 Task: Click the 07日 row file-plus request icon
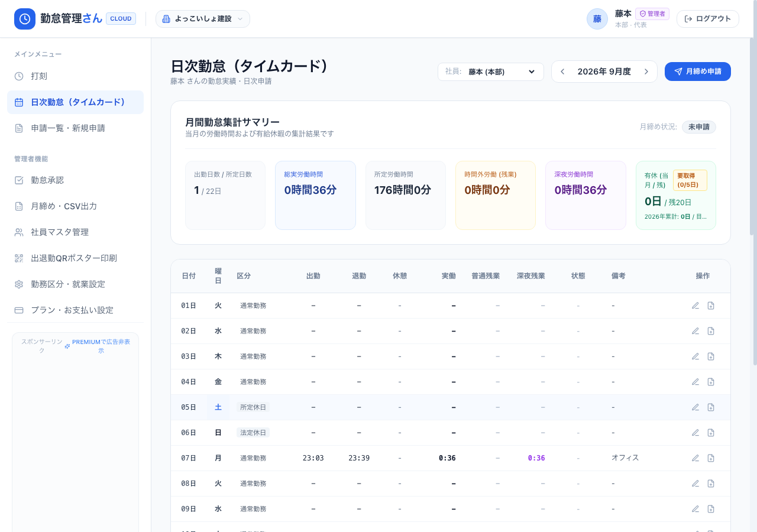(711, 458)
